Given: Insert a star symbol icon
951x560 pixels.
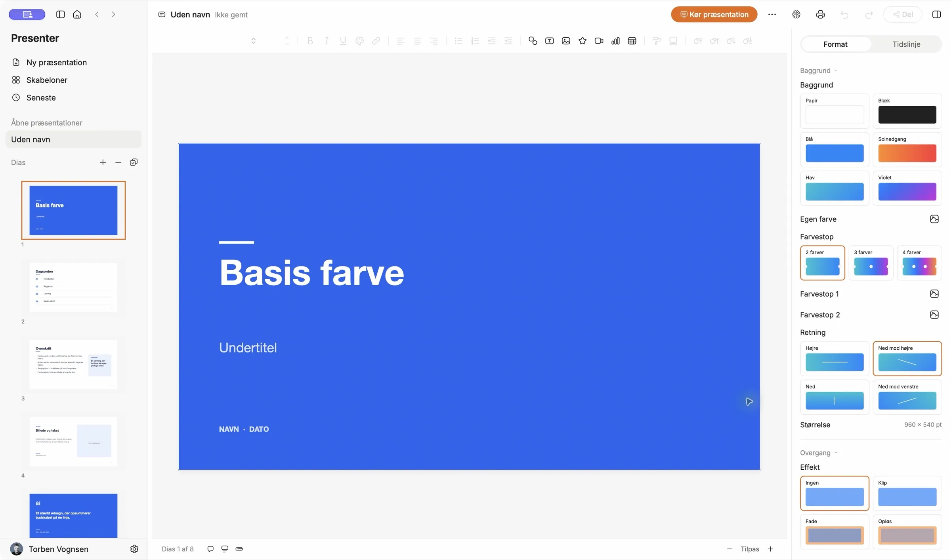Looking at the screenshot, I should pos(582,41).
